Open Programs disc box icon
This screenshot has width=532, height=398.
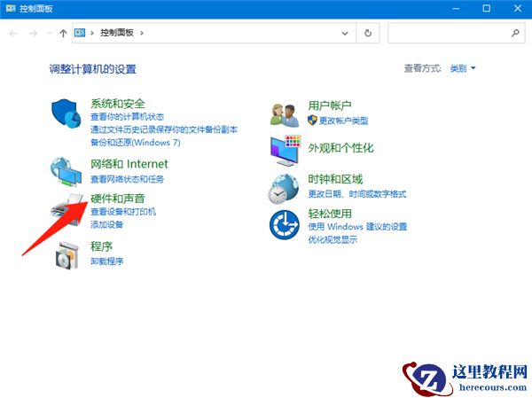click(67, 255)
